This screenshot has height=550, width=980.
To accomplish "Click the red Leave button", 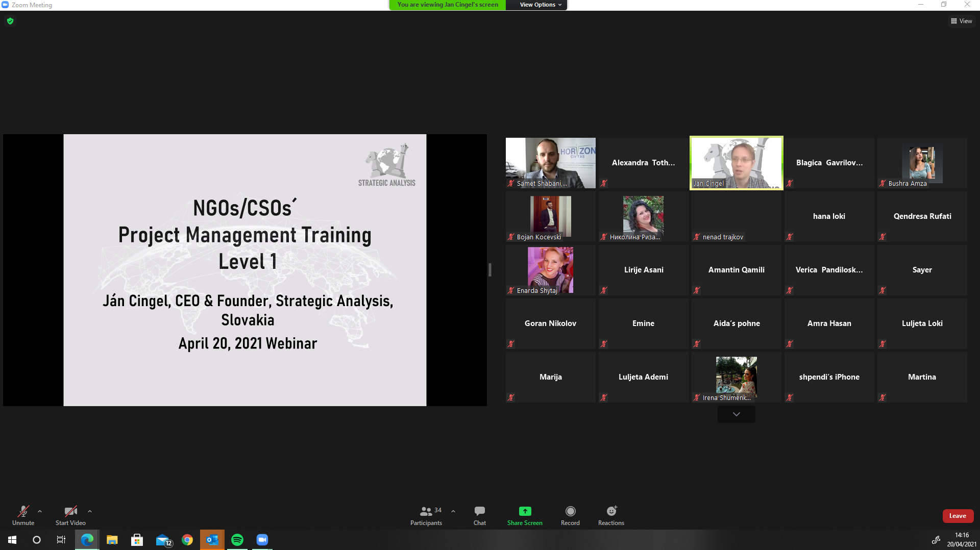I will click(958, 516).
